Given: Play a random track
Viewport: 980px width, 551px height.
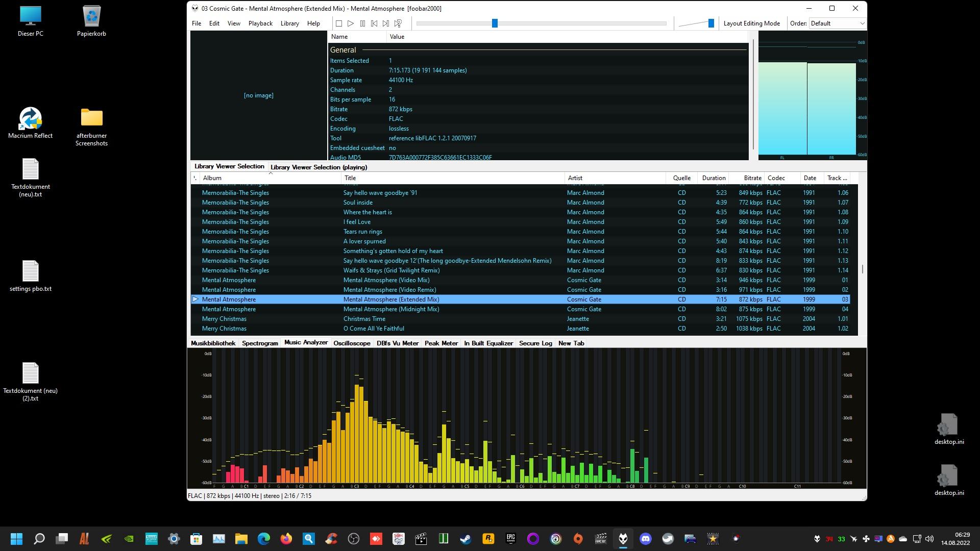Looking at the screenshot, I should click(398, 23).
